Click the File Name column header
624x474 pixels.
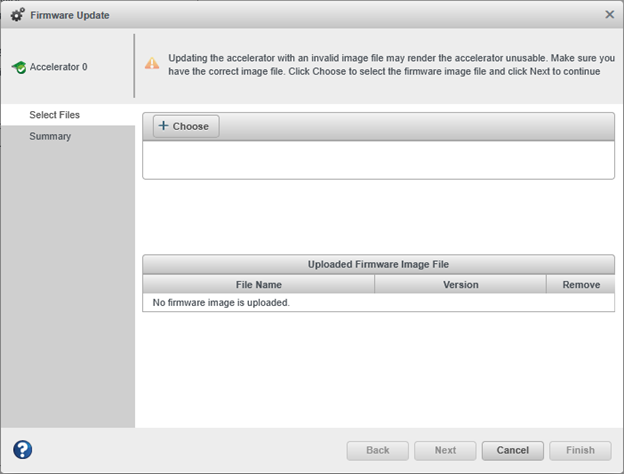coord(258,285)
